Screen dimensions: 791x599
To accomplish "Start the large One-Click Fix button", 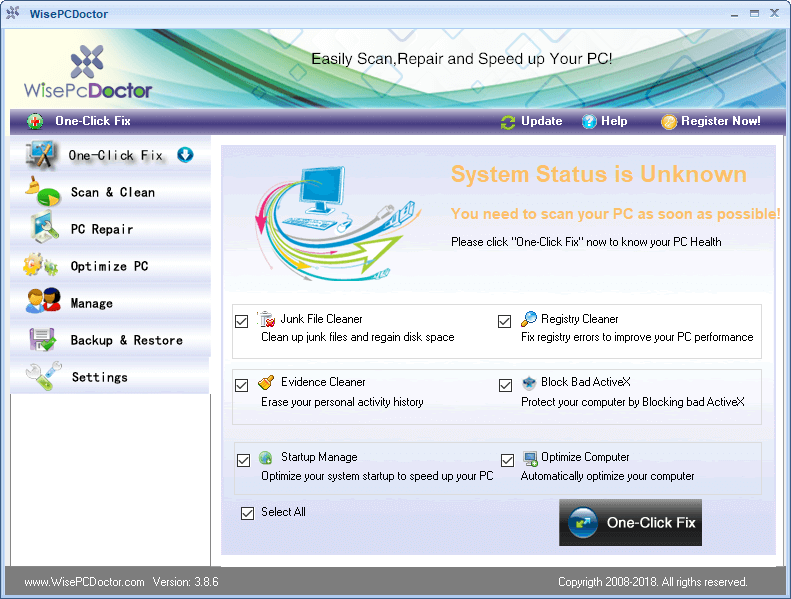I will [x=630, y=522].
